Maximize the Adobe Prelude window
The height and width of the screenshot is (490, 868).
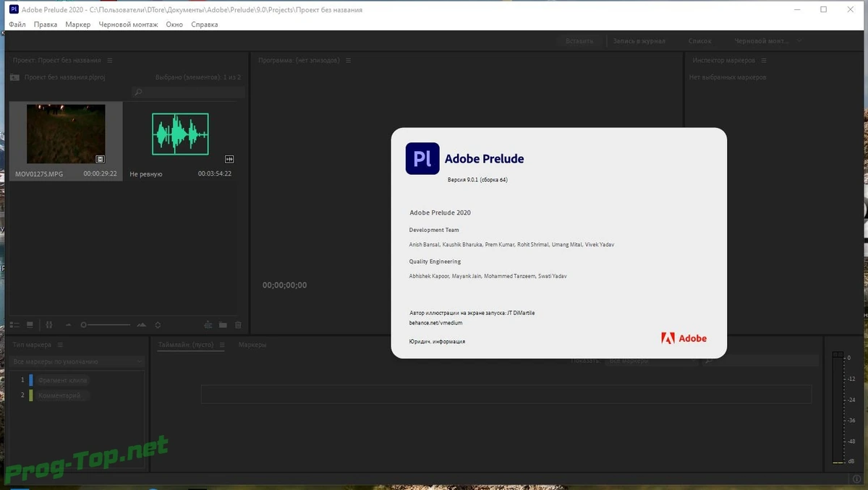pyautogui.click(x=824, y=9)
